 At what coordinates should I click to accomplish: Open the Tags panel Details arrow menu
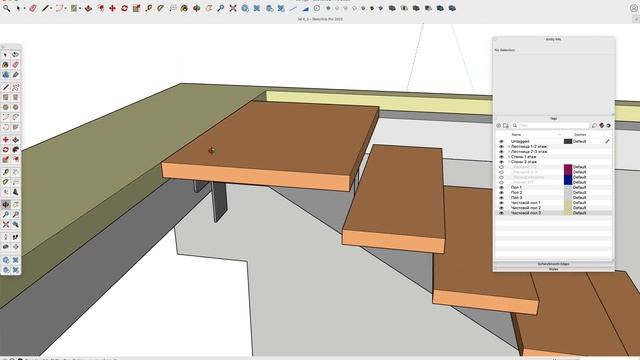tap(609, 126)
